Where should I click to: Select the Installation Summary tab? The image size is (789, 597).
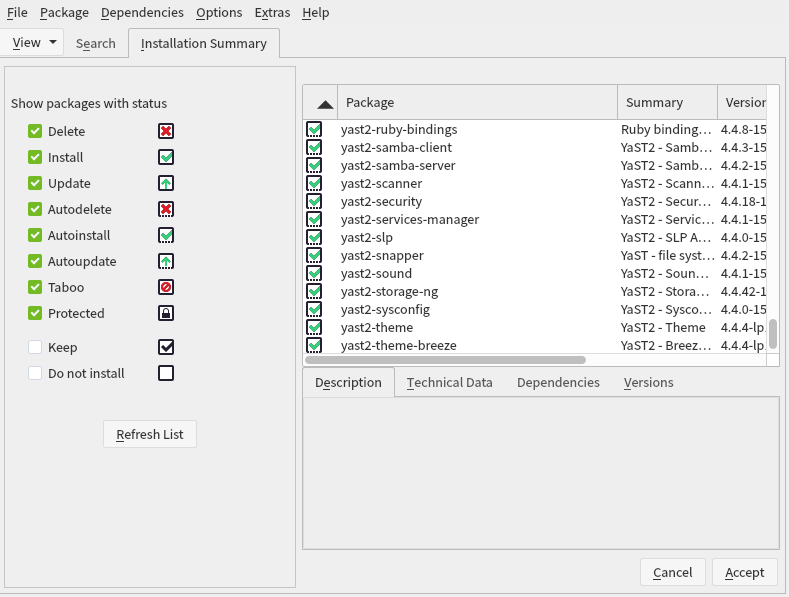click(204, 44)
